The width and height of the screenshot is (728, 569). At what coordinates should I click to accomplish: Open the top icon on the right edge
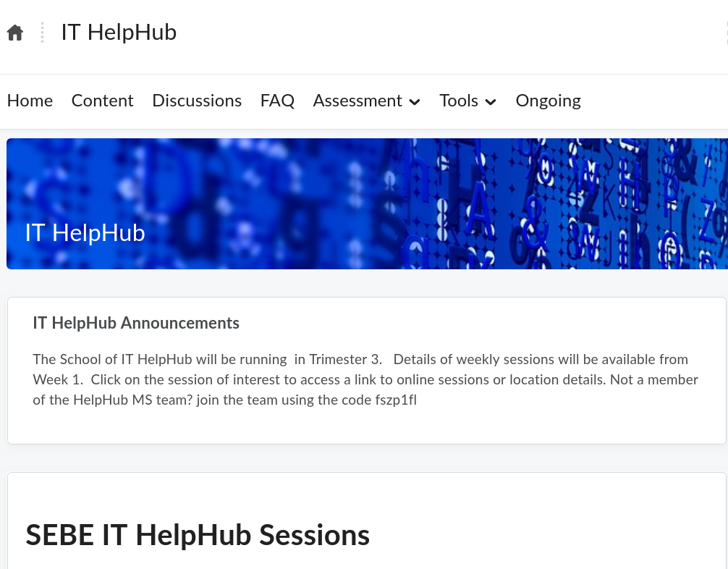coord(727,24)
